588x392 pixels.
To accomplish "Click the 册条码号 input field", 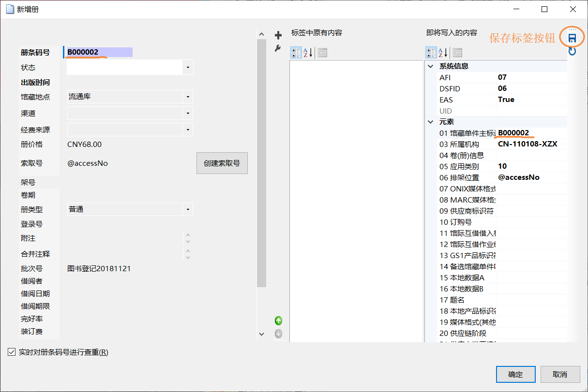I will 99,52.
